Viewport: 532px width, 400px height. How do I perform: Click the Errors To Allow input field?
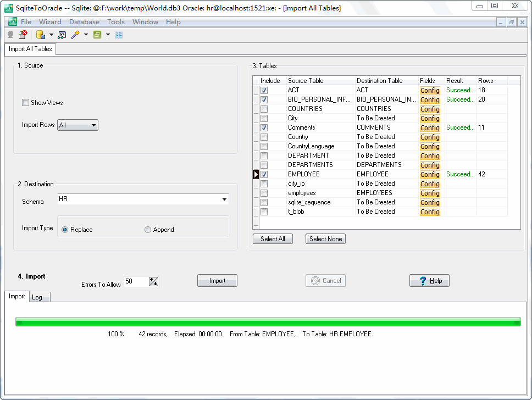click(x=136, y=281)
